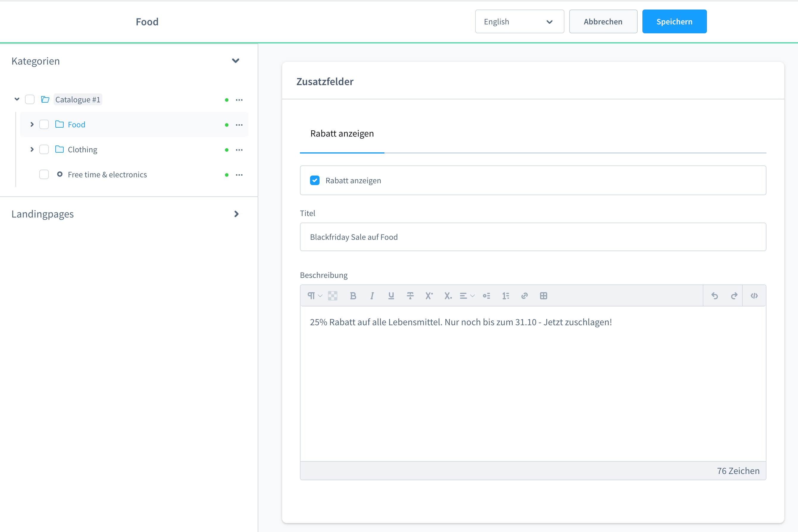The image size is (798, 532).
Task: Click the Underline formatting icon
Action: (391, 296)
